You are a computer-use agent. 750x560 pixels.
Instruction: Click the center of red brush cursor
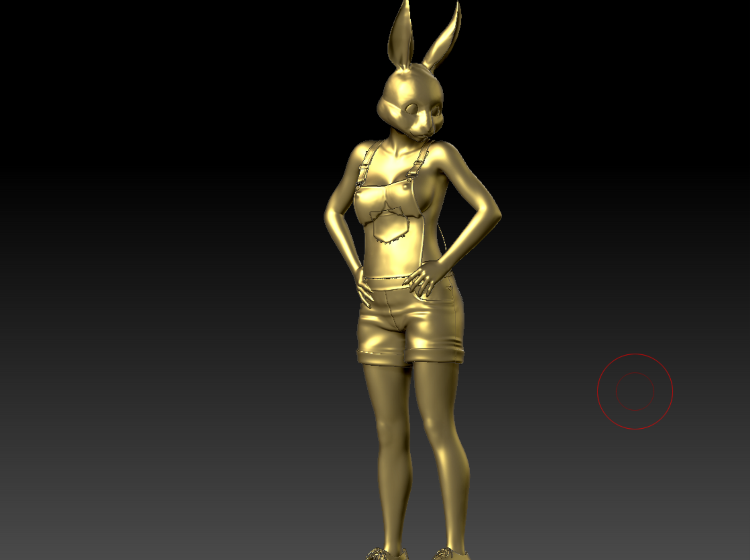(x=635, y=391)
